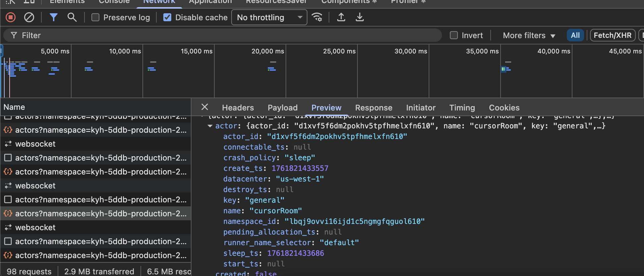Open the network search magnifier
This screenshot has height=276, width=644.
[72, 17]
